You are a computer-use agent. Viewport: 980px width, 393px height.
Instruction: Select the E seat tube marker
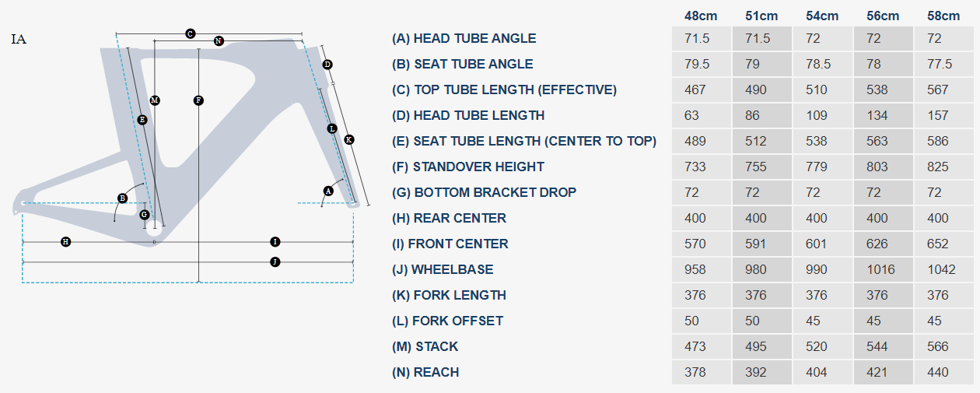pyautogui.click(x=142, y=120)
